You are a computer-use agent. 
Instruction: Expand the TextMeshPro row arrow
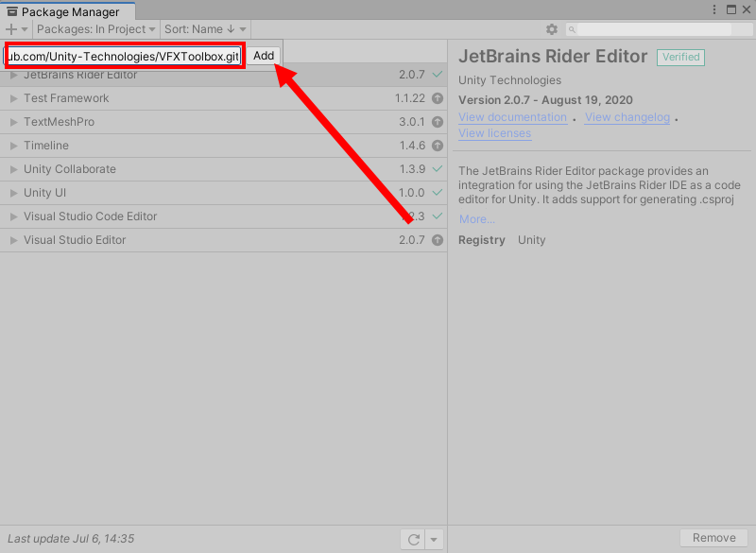[x=13, y=122]
